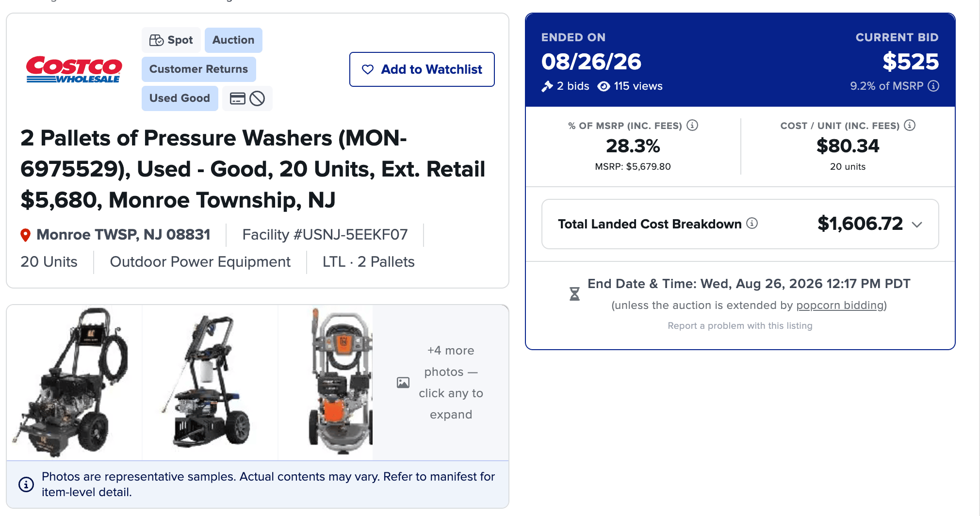Click the info icon beside % OF MSRP (INC. FEES)
This screenshot has width=980, height=516.
coord(692,125)
